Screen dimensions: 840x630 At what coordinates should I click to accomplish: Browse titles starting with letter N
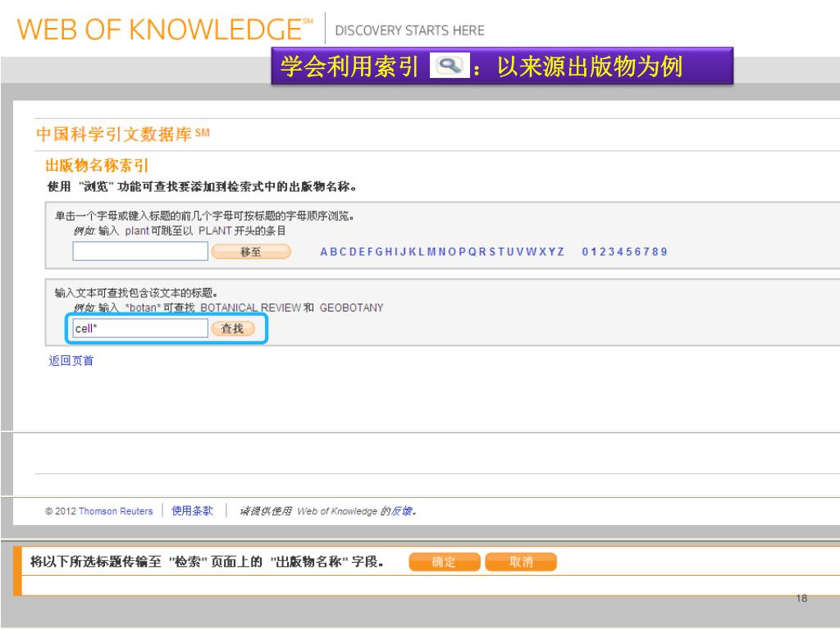(x=442, y=252)
